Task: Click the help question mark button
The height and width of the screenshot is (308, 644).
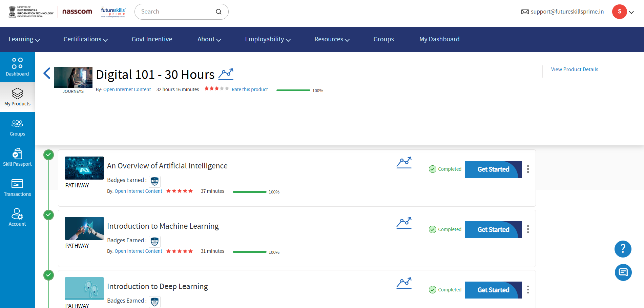Action: 623,249
